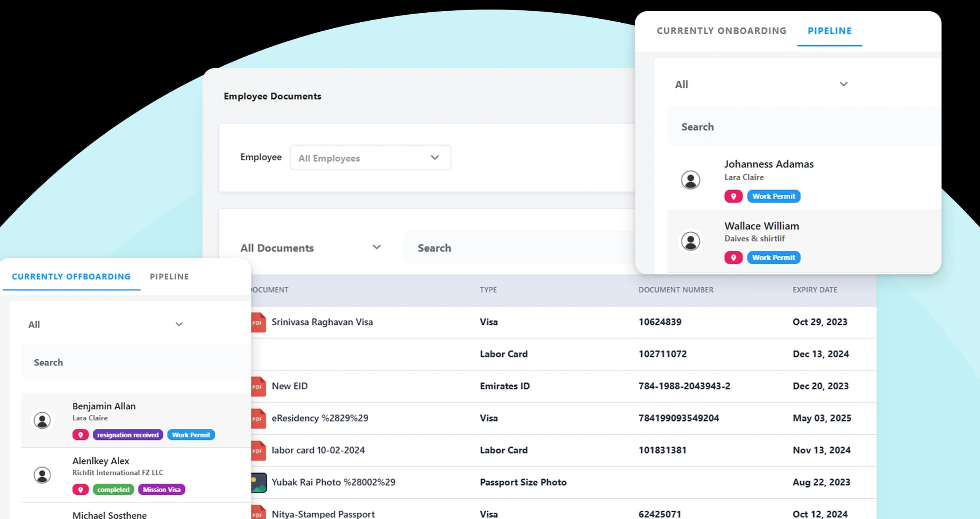This screenshot has width=980, height=519.
Task: Open All Employees dropdown
Action: (x=370, y=158)
